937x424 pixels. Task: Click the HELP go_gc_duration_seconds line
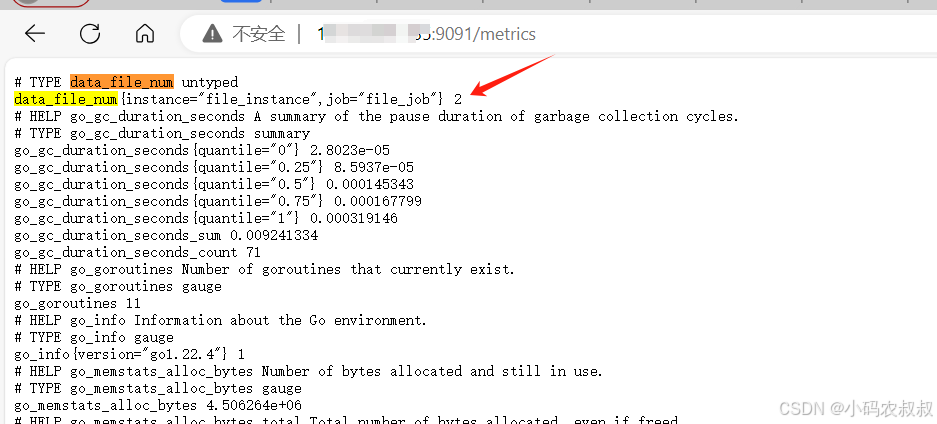tap(376, 116)
